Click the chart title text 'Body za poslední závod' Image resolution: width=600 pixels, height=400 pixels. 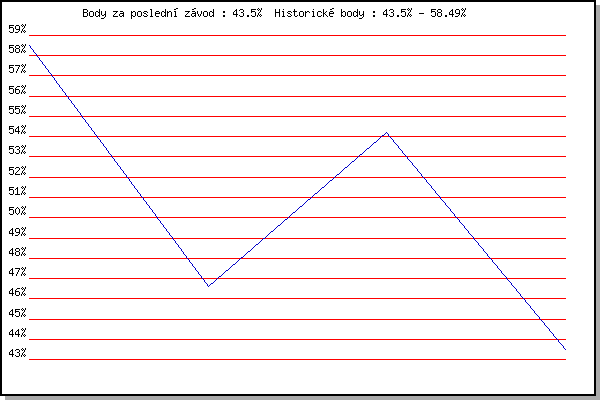tap(148, 14)
